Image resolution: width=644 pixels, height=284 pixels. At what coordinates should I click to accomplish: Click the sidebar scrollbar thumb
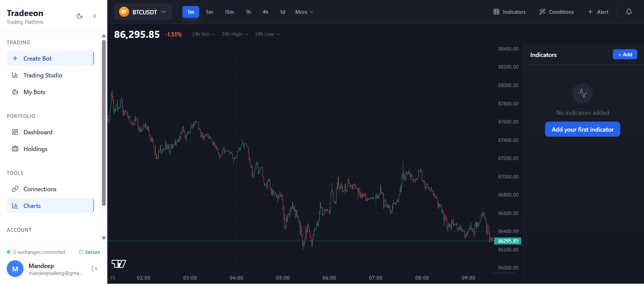pyautogui.click(x=104, y=123)
